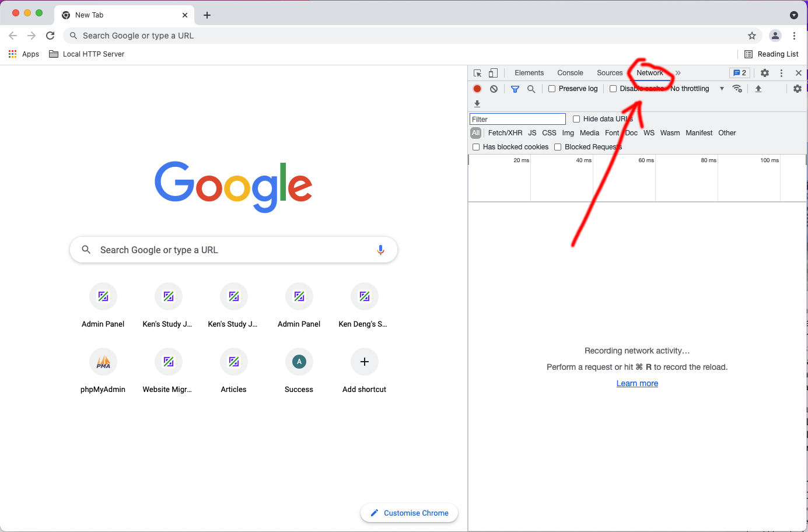Open the Website Migr... shortcut

169,371
